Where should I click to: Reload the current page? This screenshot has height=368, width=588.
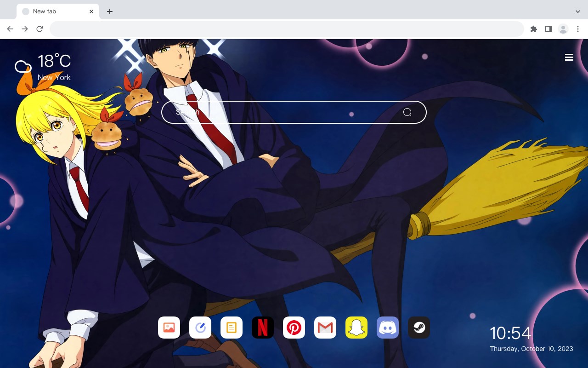[40, 29]
